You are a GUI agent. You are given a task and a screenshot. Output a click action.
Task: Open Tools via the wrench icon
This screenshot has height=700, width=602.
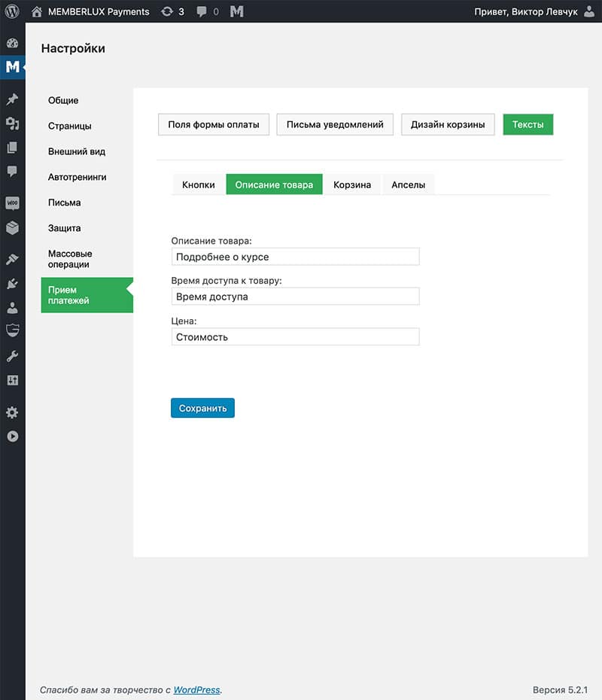coord(12,356)
